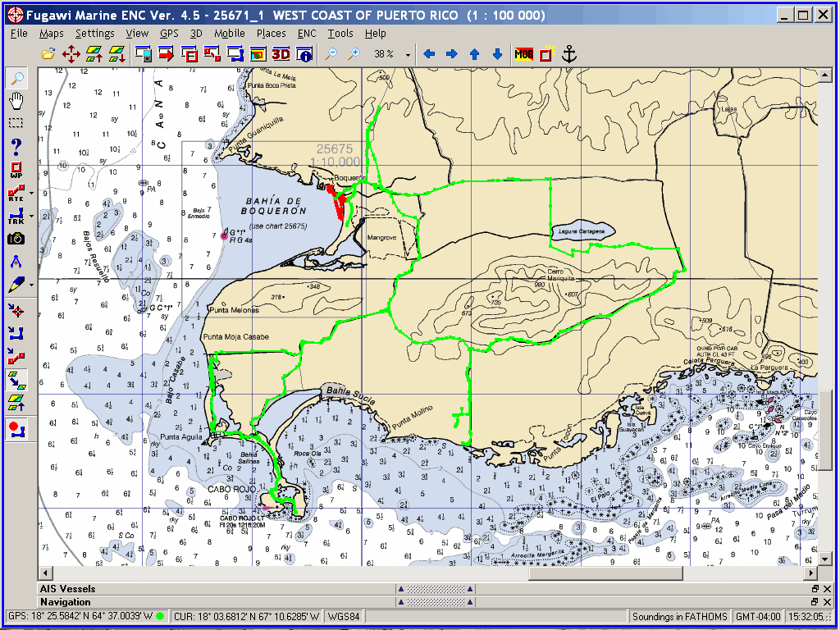Click the GPS coordinates readout in status bar
Image resolution: width=840 pixels, height=630 pixels.
coord(87,616)
